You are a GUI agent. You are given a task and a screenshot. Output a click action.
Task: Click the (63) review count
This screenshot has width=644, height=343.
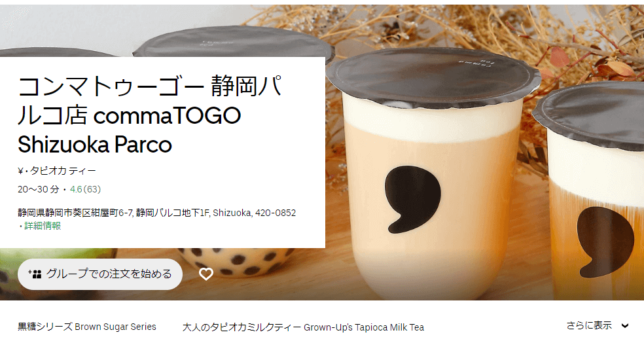[92, 189]
